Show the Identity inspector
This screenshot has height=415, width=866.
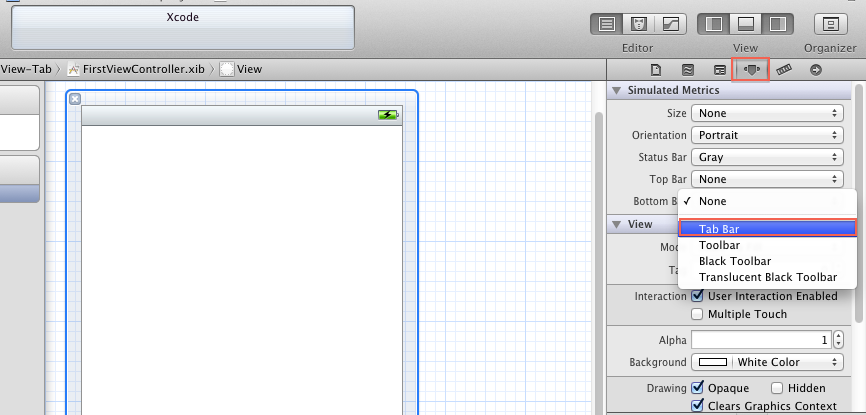point(720,70)
